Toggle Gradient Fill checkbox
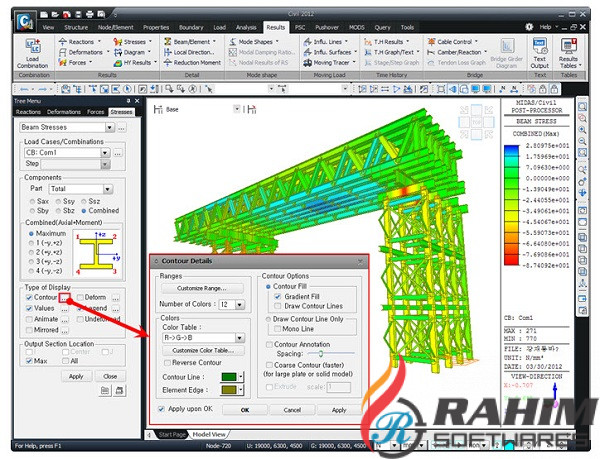This screenshot has height=459, width=600. 278,296
